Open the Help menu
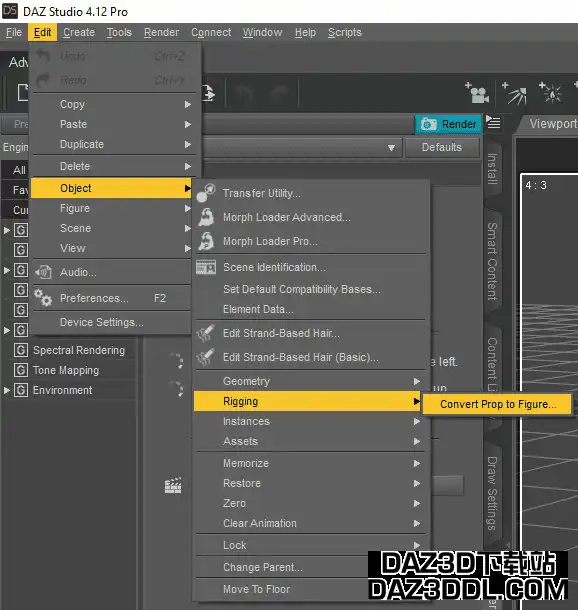Viewport: 578px width, 610px height. tap(305, 32)
